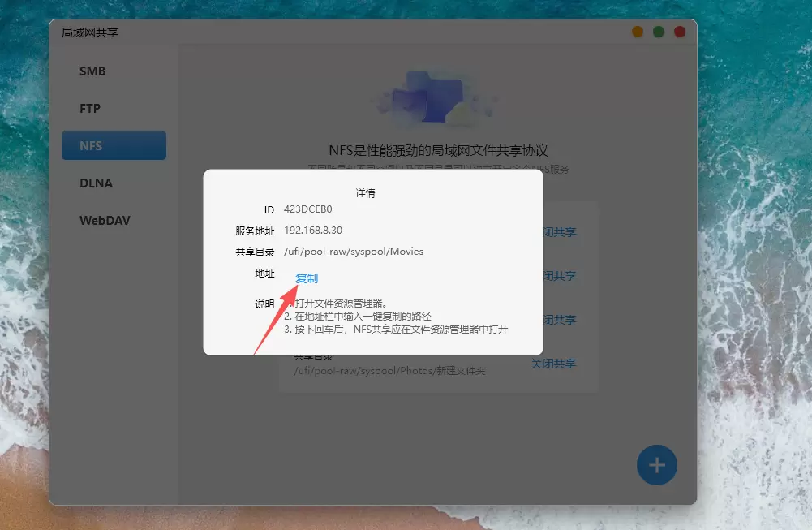812x530 pixels.
Task: Switch to the SMB tab
Action: pos(92,71)
